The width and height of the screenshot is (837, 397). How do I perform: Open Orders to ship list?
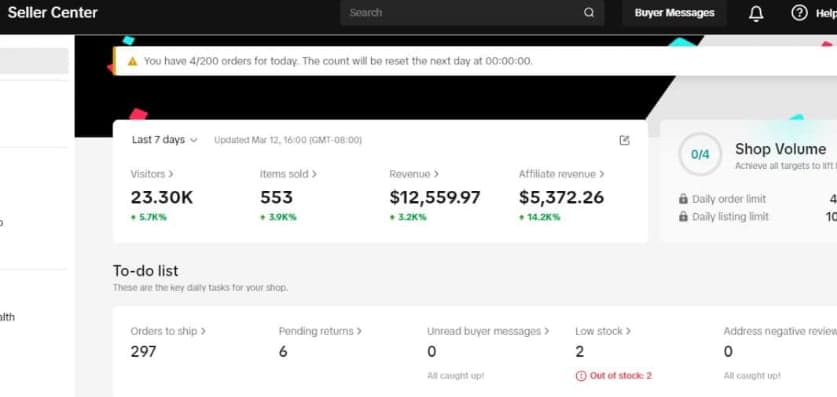point(168,331)
